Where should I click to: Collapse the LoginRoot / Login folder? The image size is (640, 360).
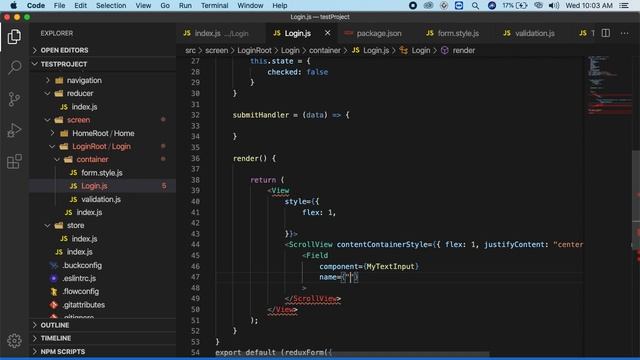pos(52,147)
